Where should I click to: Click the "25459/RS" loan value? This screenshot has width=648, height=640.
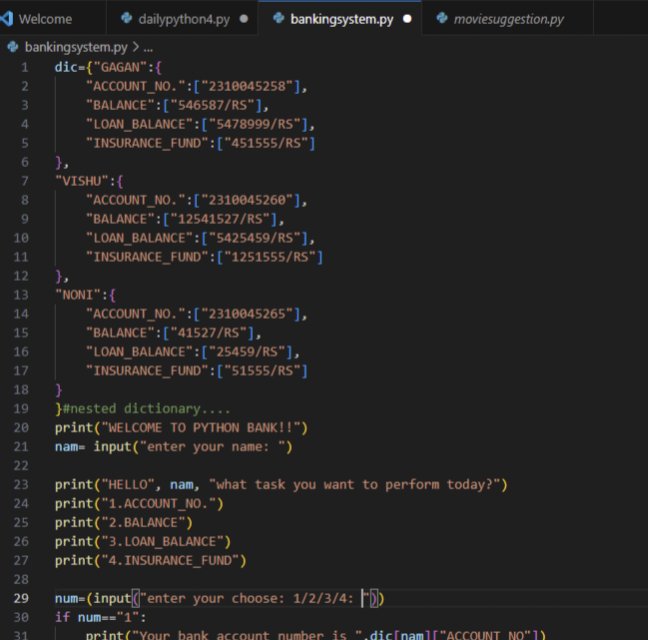click(x=247, y=352)
